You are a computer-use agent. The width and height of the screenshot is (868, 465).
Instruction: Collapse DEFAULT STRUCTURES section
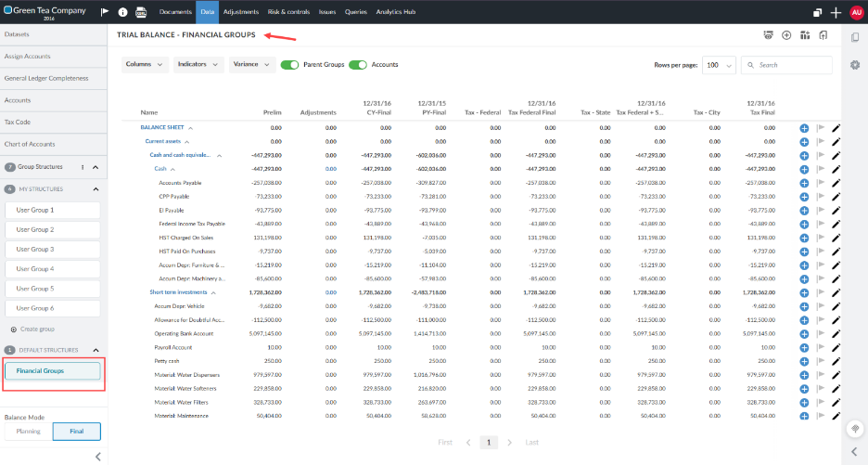(x=96, y=350)
